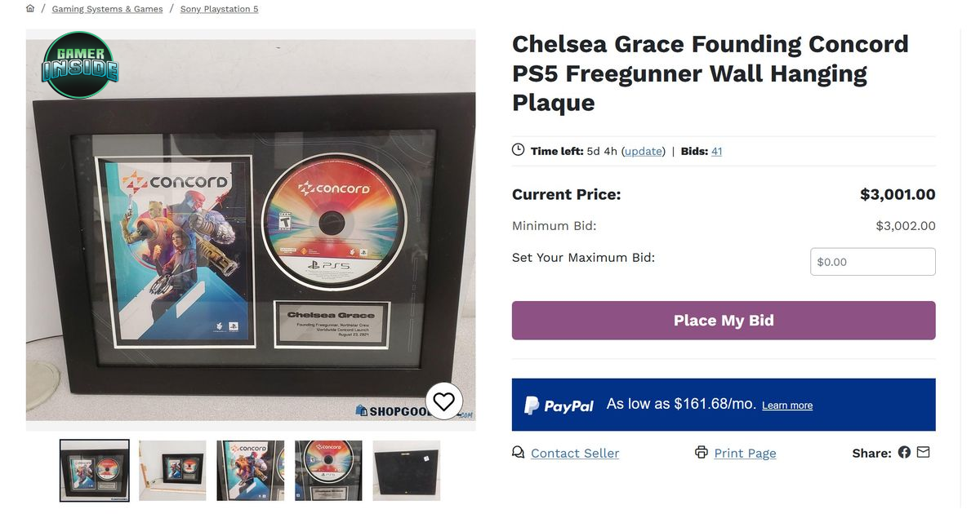Share listing via email envelope icon
This screenshot has width=980, height=514.
coord(923,452)
